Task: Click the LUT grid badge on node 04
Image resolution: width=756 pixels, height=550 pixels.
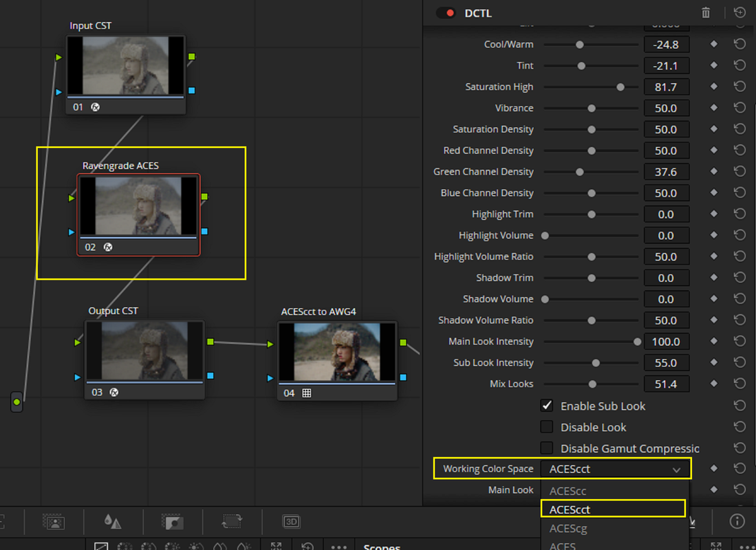Action: (307, 393)
